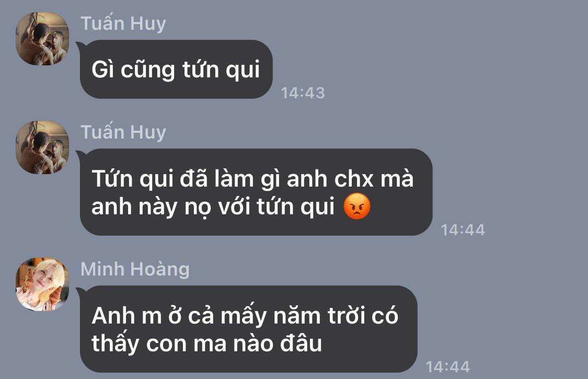Image resolution: width=588 pixels, height=379 pixels.
Task: Click the word "Gì" in the first message
Action: [102, 70]
